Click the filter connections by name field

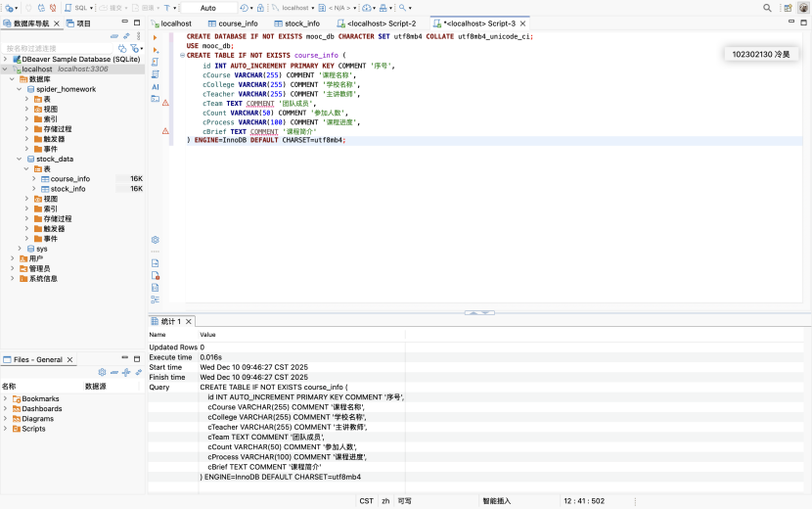pyautogui.click(x=58, y=48)
